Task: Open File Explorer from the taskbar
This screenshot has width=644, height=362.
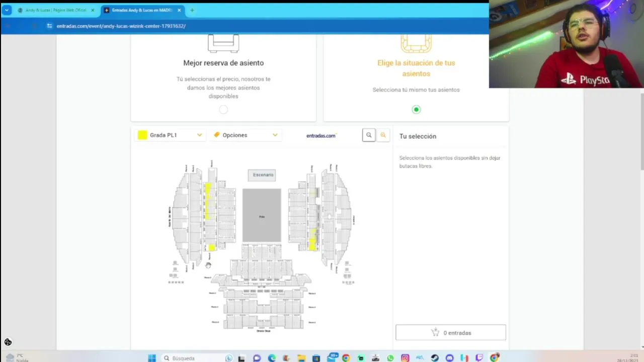Action: (301, 358)
